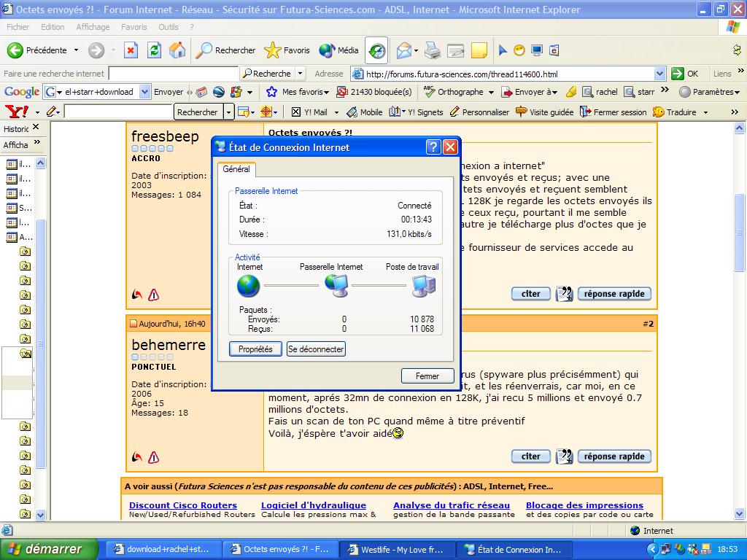Click the smiley messenger toolbar icon
Image resolution: width=747 pixels, height=560 pixels.
(519, 50)
